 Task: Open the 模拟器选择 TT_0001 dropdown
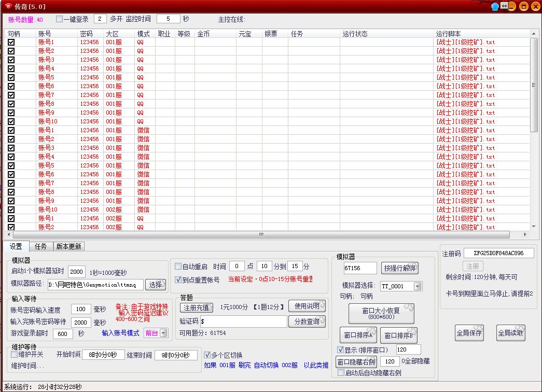pyautogui.click(x=418, y=286)
